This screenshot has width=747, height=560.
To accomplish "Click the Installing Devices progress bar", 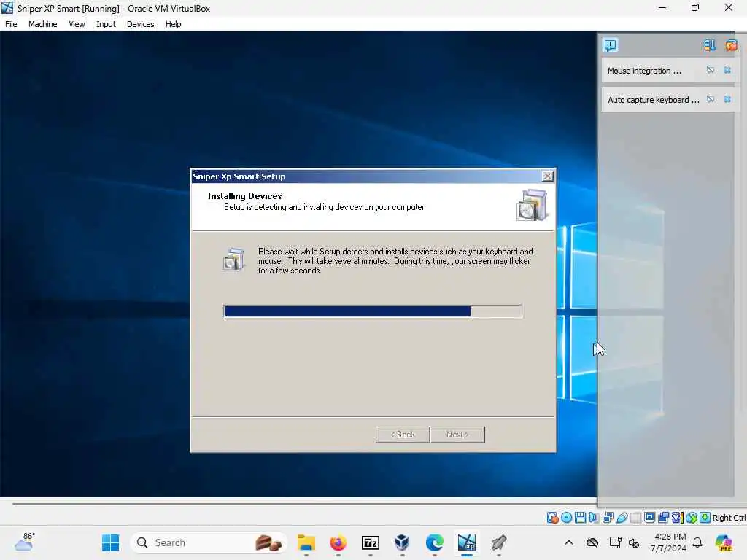I will pyautogui.click(x=373, y=311).
